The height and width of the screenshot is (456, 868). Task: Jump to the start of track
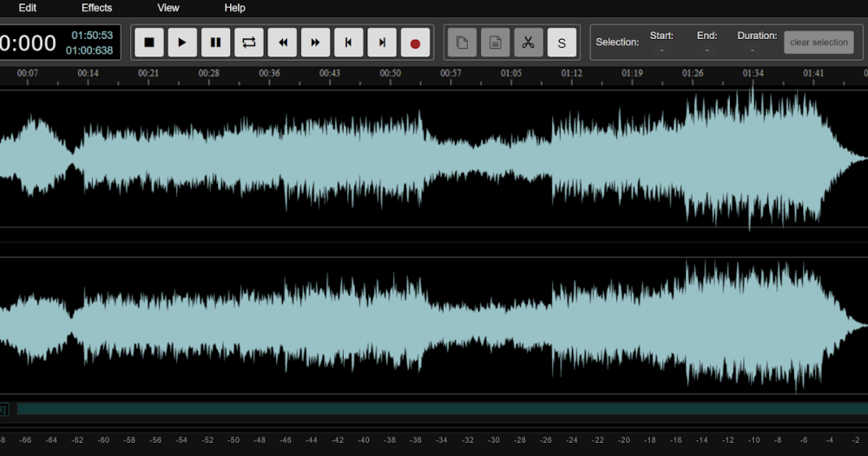pyautogui.click(x=349, y=43)
